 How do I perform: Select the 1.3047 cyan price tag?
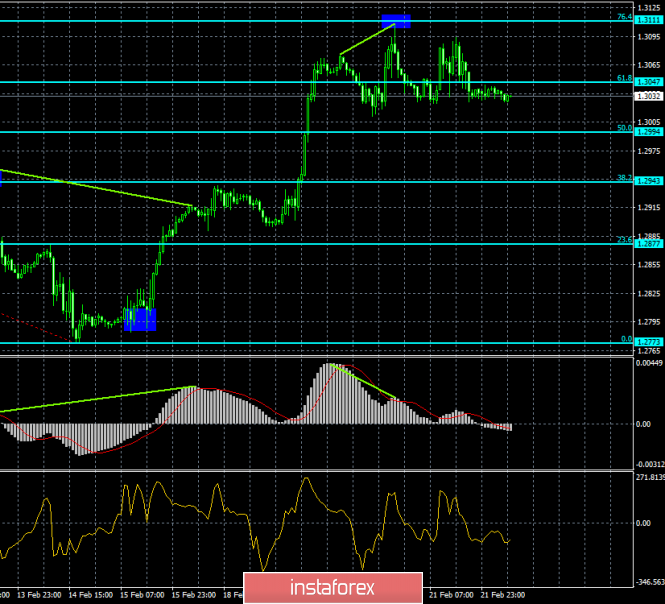pos(649,82)
